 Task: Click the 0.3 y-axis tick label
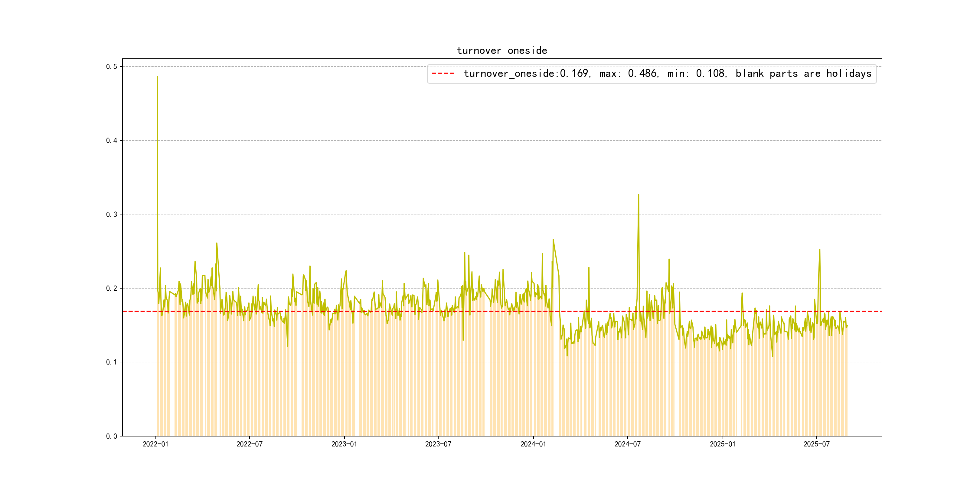(112, 214)
